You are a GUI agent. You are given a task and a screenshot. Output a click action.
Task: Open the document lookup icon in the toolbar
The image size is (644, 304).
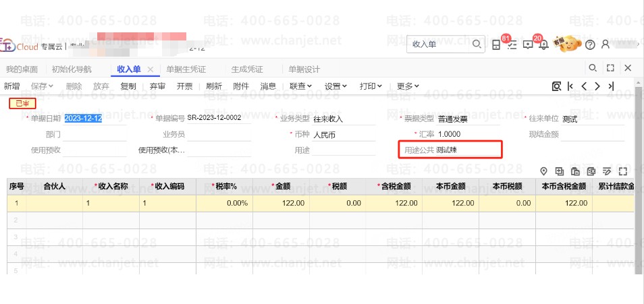coord(556,86)
